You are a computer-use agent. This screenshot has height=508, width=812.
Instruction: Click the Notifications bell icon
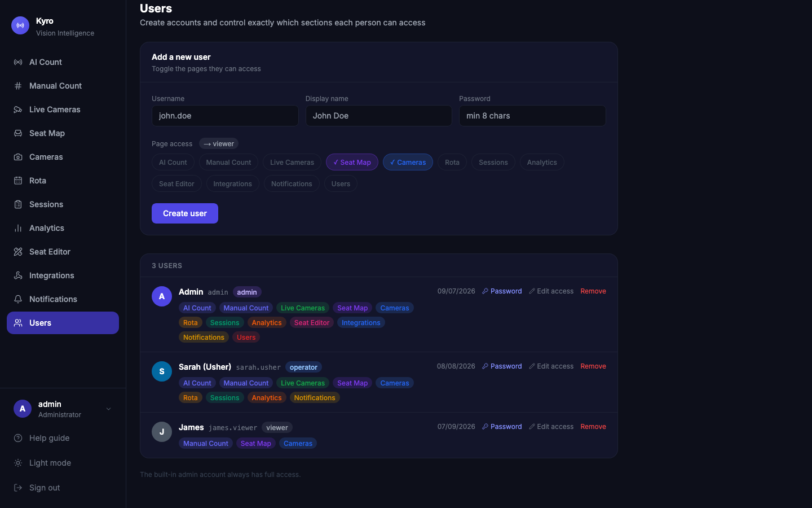(x=18, y=299)
